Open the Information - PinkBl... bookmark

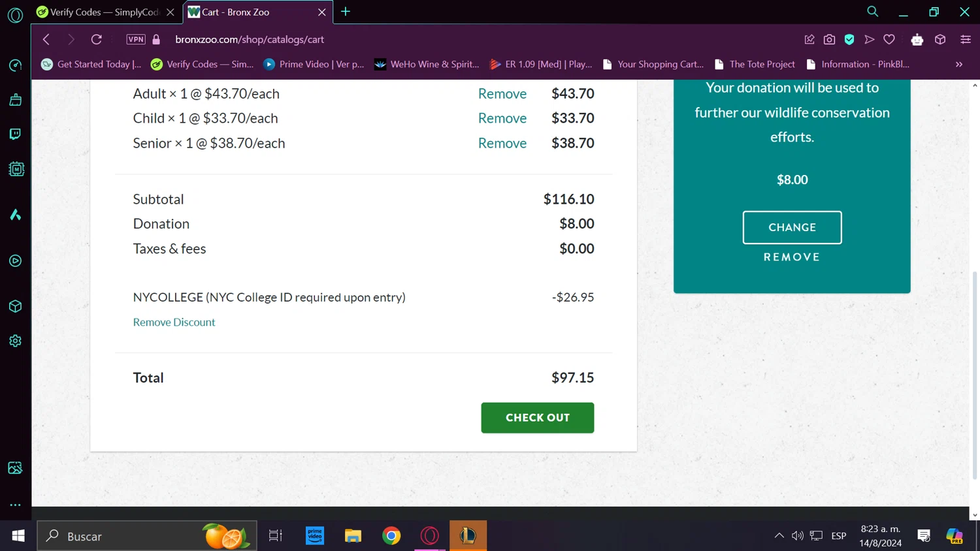click(858, 64)
